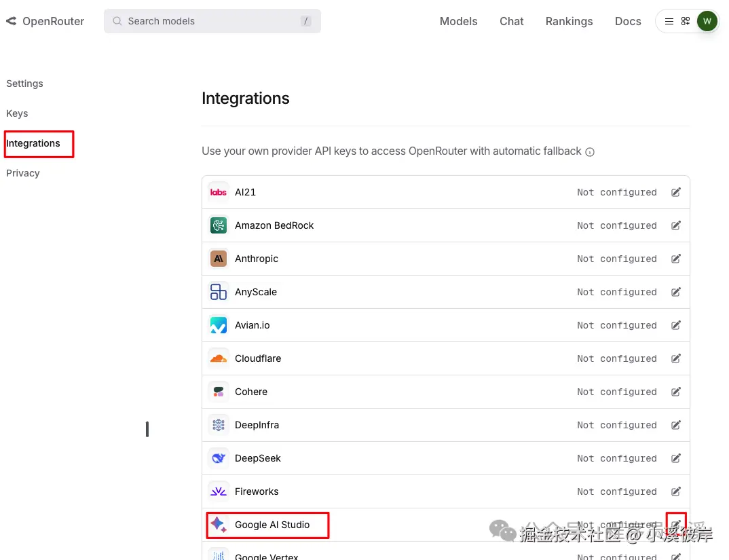Click the Anthropic provider logo
The image size is (729, 560).
click(218, 258)
